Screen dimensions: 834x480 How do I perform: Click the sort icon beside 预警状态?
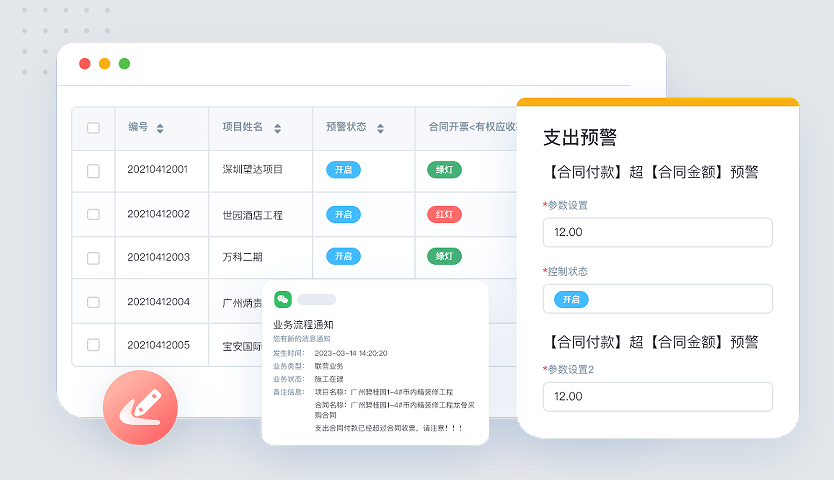click(379, 128)
